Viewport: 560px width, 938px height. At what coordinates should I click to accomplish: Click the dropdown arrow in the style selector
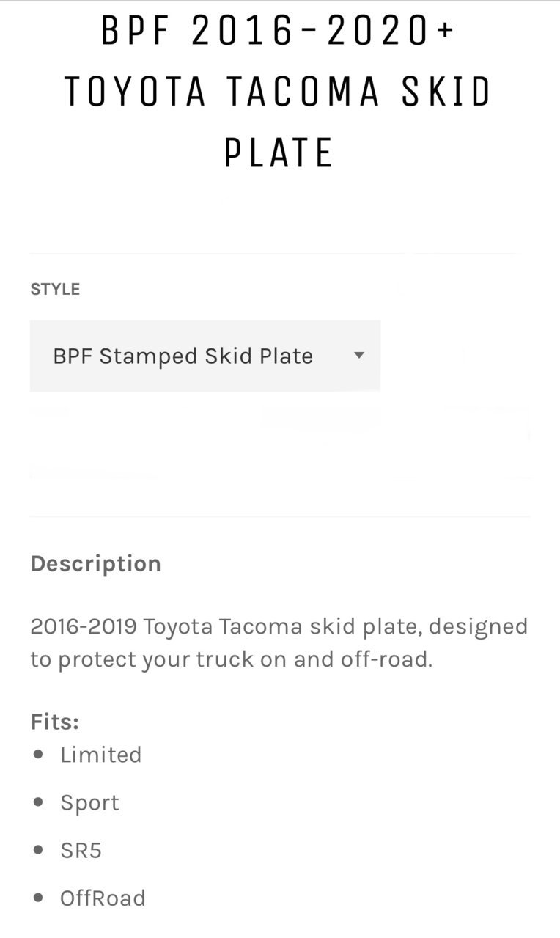pos(358,356)
